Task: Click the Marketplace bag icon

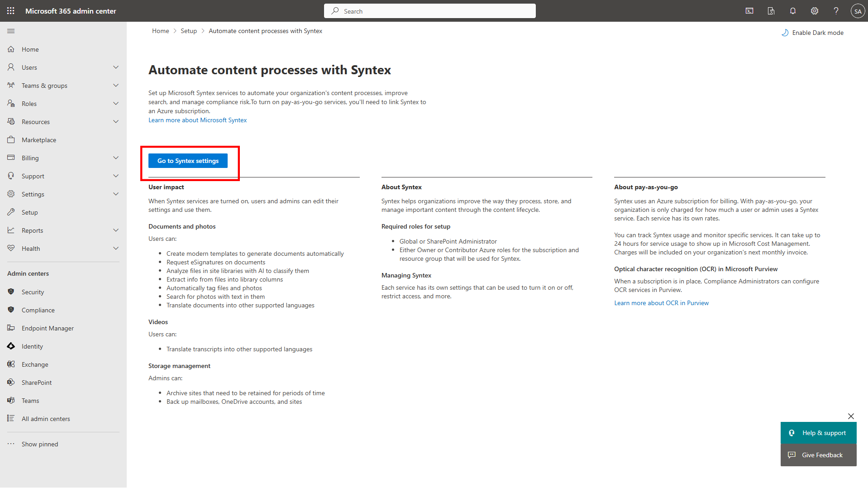Action: [x=11, y=140]
